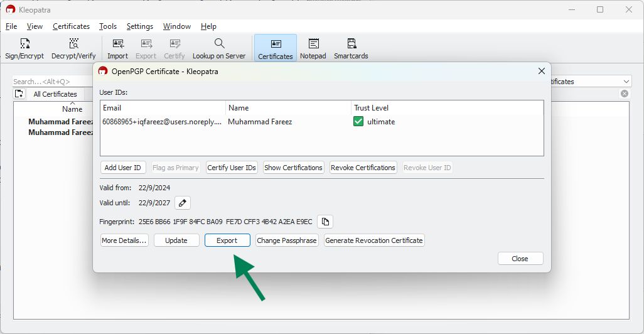
Task: Edit the Valid until date
Action: tap(183, 203)
